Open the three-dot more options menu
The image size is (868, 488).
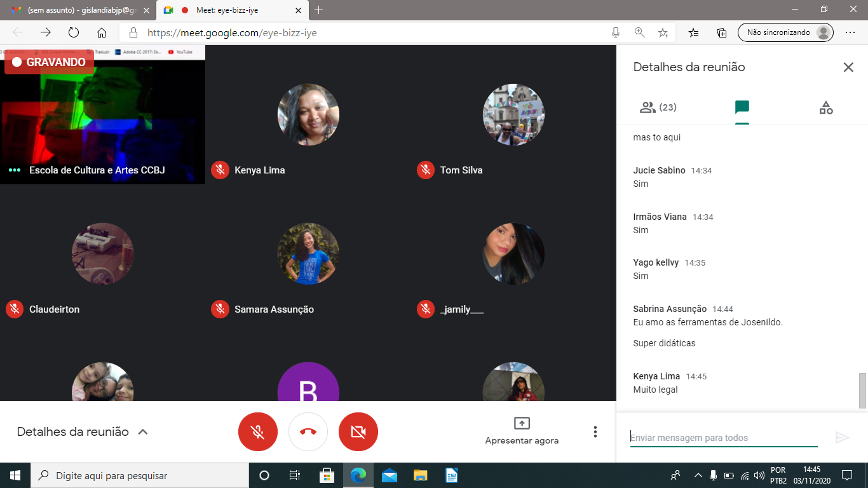pos(595,432)
